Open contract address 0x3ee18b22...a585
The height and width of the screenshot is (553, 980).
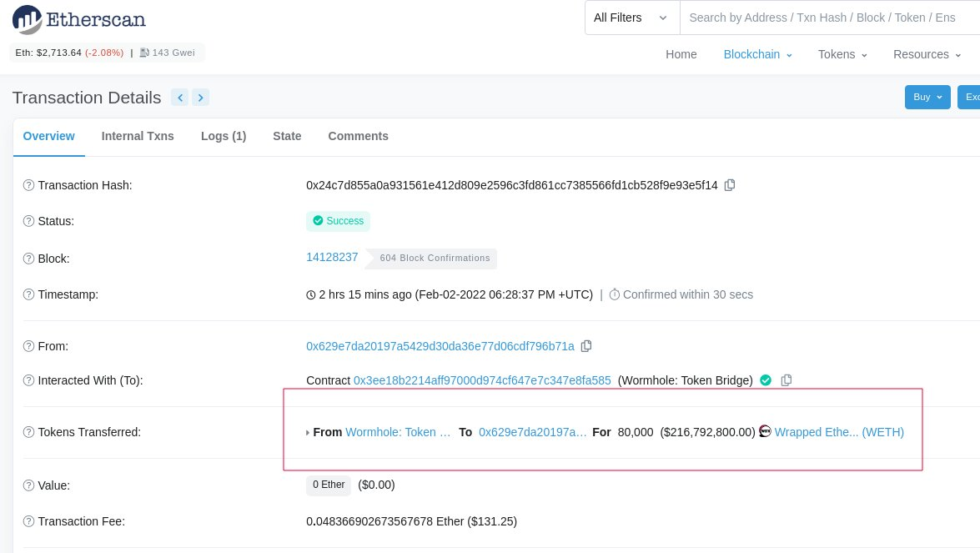(x=482, y=380)
